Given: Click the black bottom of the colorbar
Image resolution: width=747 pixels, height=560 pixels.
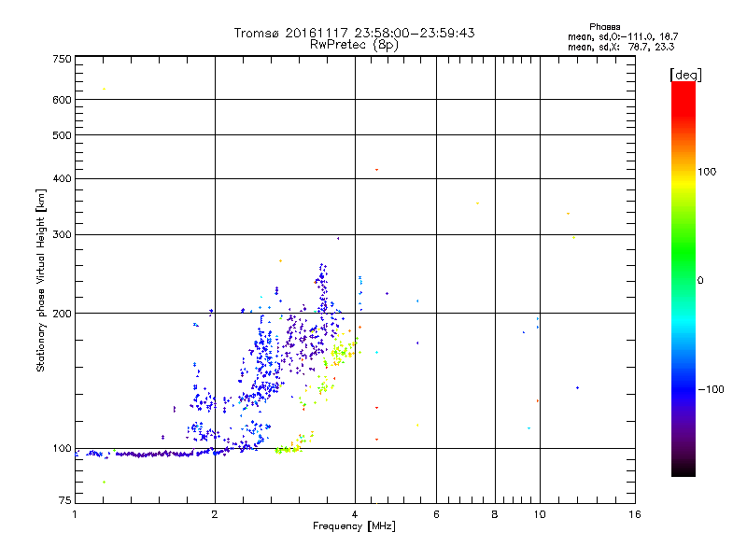Looking at the screenshot, I should [x=684, y=469].
